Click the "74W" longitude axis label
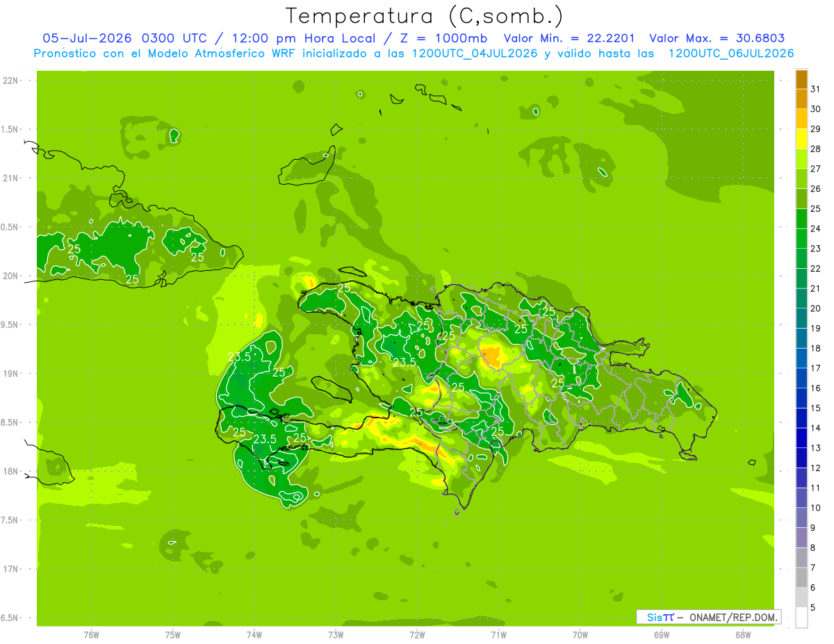834x644 pixels. coord(254,635)
